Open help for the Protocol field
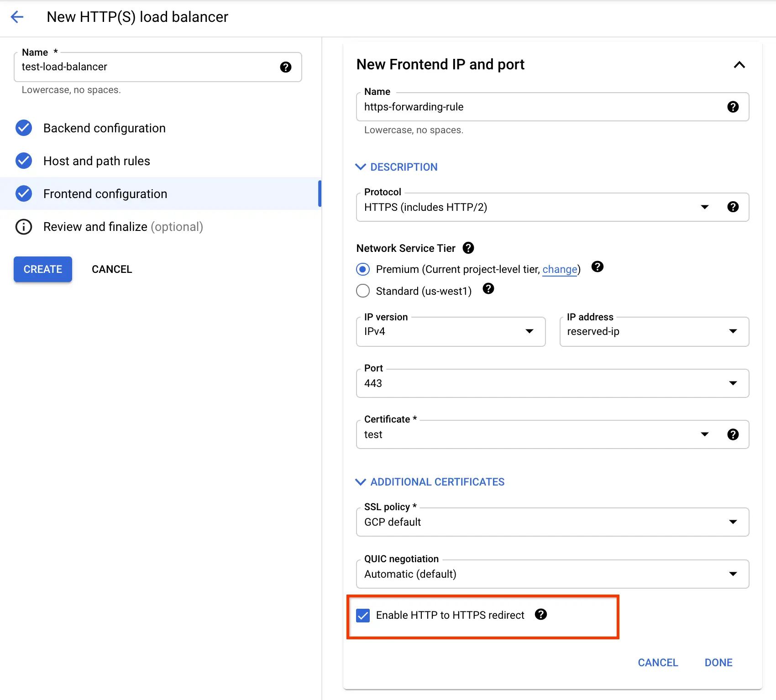 click(x=733, y=207)
